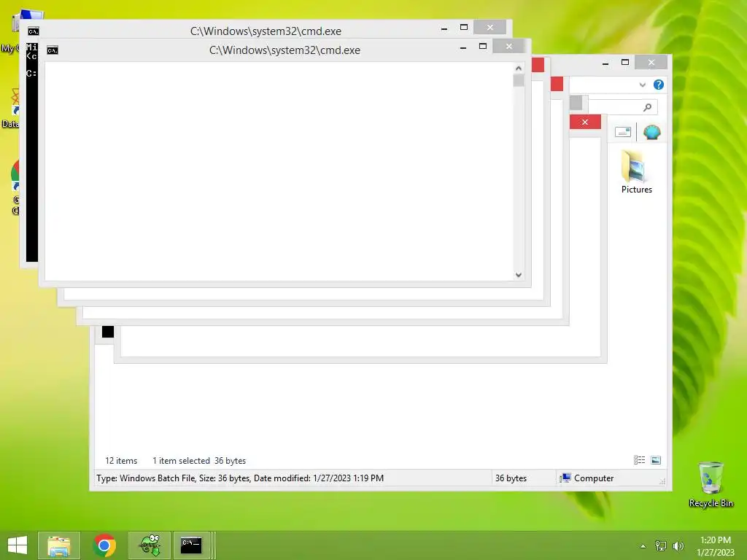Minimize the Explorer window

[605, 63]
